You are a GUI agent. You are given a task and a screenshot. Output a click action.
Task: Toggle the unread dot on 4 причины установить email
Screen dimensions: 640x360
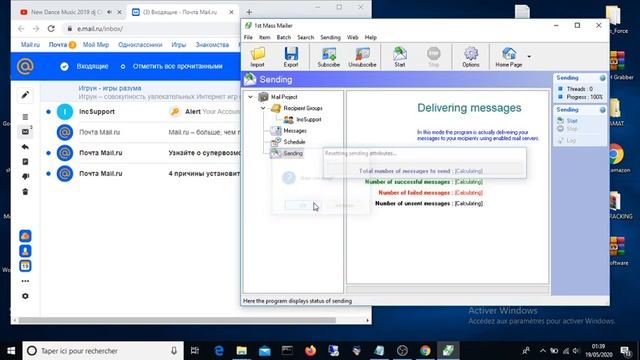coord(49,173)
